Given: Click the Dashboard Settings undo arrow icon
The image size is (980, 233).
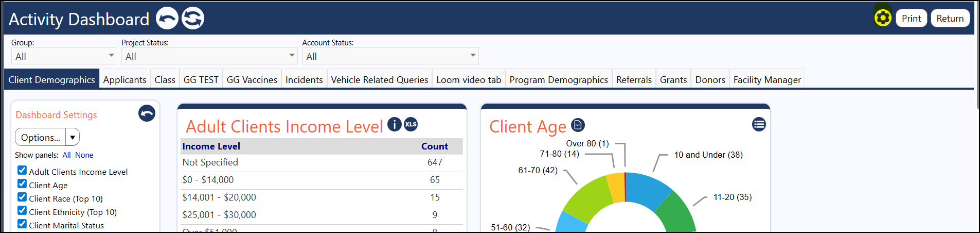Looking at the screenshot, I should (147, 113).
